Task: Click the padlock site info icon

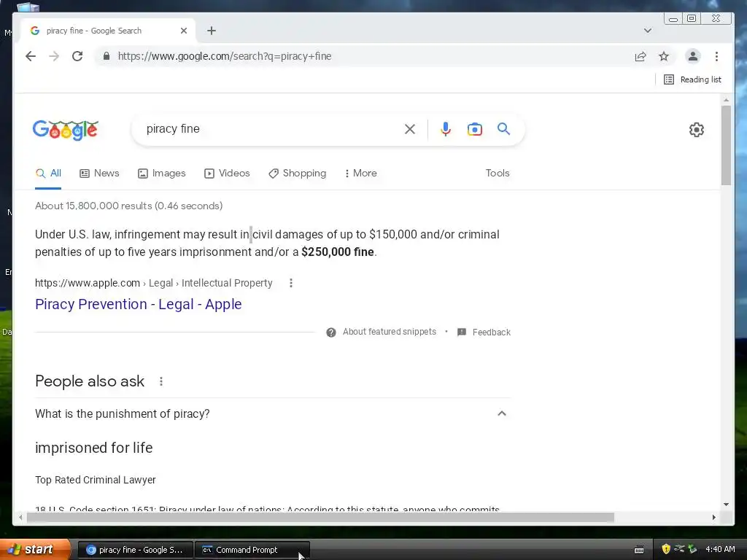Action: coord(107,56)
